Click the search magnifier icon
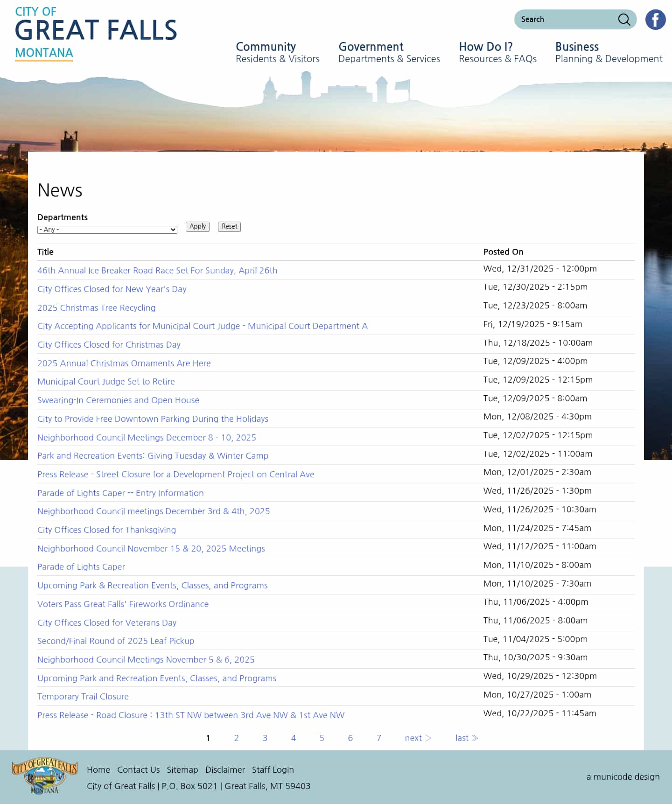The height and width of the screenshot is (804, 672). pos(624,19)
